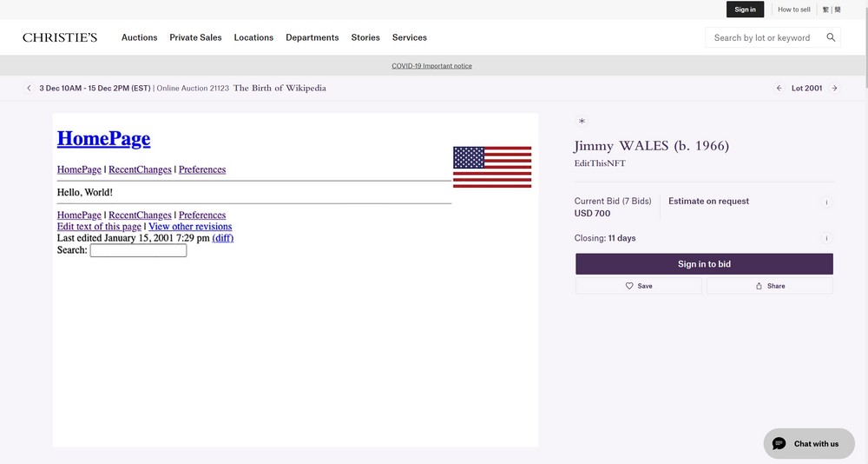Open COVID-19 Important notice link

(x=431, y=66)
